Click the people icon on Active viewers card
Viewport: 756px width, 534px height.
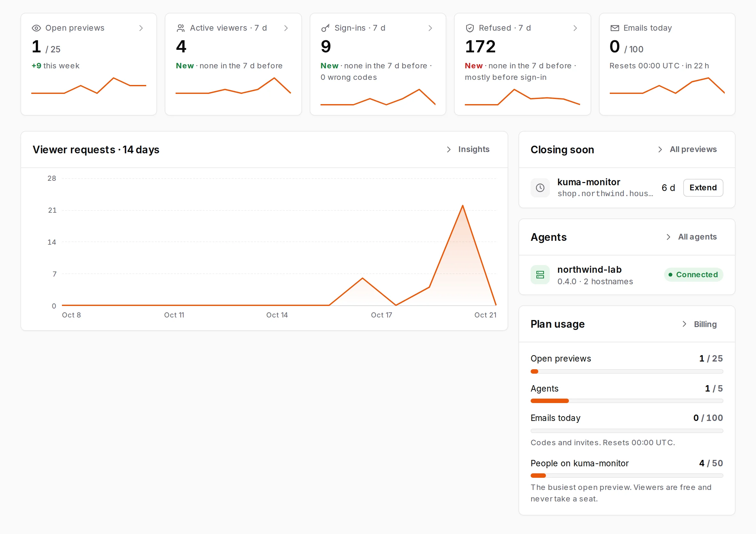point(181,28)
